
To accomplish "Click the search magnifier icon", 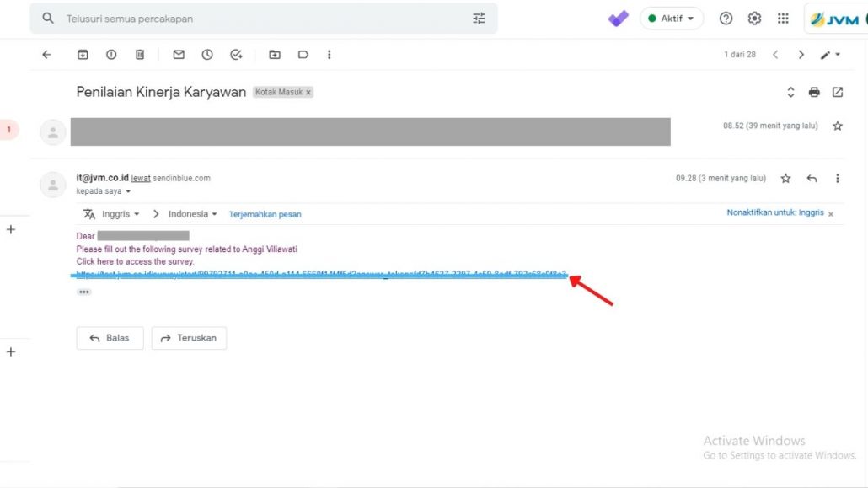I will pyautogui.click(x=48, y=19).
